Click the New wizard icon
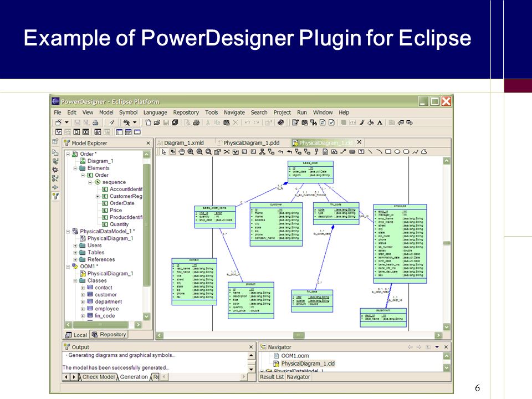Image resolution: width=532 pixels, height=399 pixels. click(x=59, y=122)
